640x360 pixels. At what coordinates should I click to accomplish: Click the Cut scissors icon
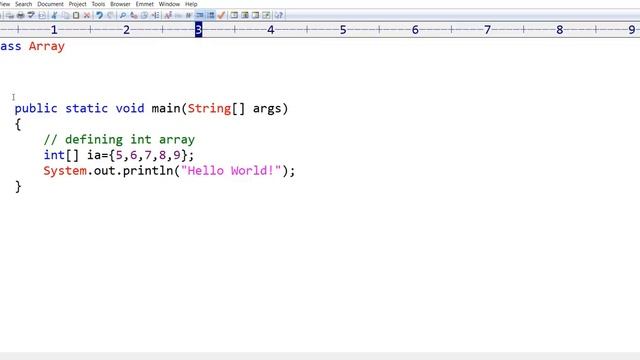(54, 16)
